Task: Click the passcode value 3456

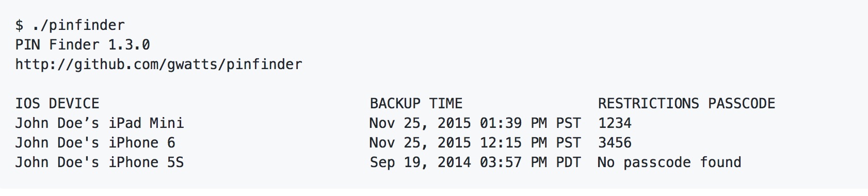Action: click(615, 143)
